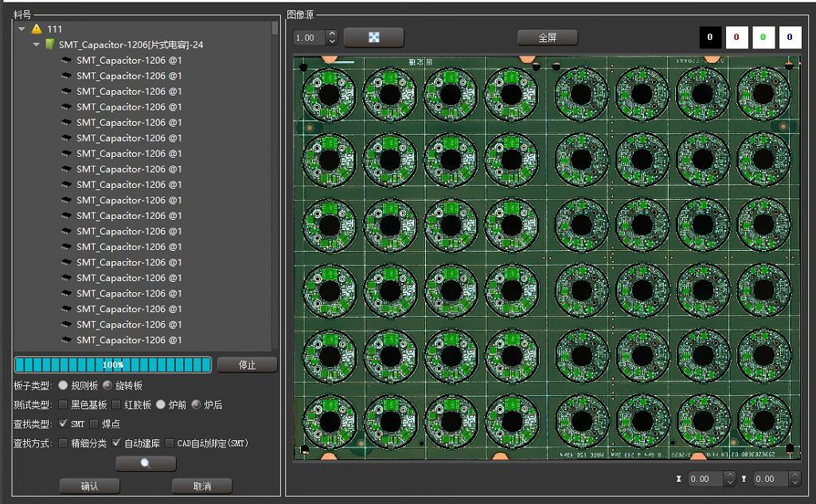Click the magnifier search button
Image resolution: width=816 pixels, height=504 pixels.
click(146, 463)
